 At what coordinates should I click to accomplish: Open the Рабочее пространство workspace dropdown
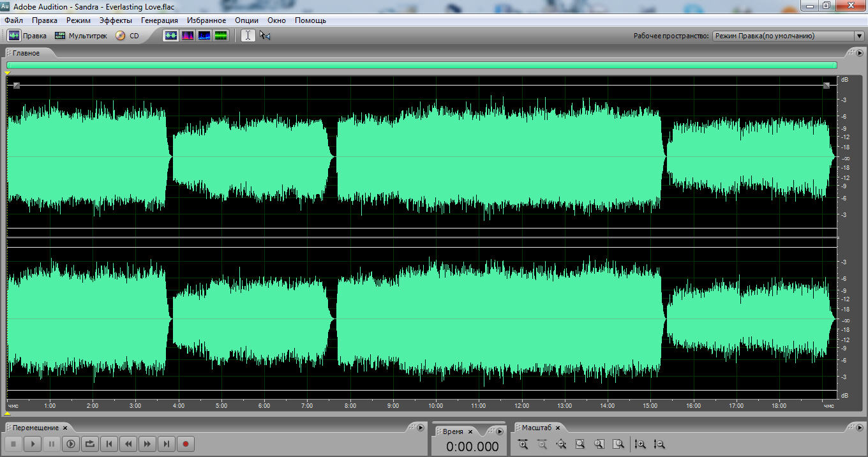coord(788,36)
